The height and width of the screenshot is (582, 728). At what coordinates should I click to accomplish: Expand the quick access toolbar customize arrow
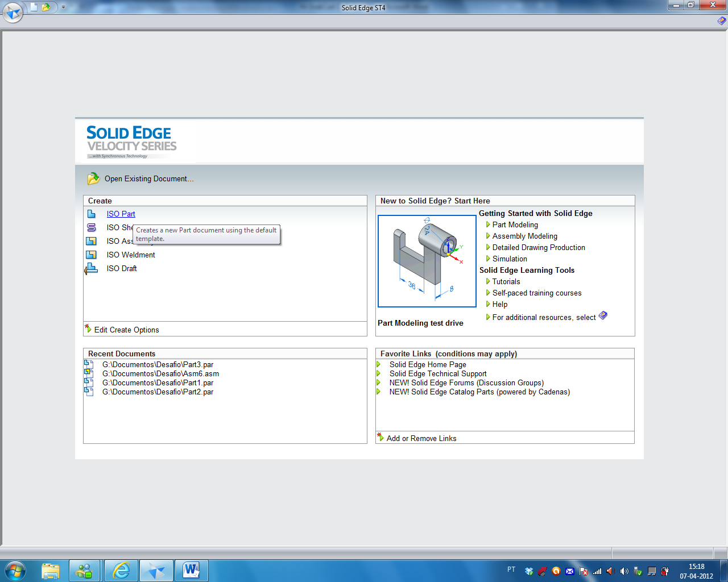(x=63, y=7)
